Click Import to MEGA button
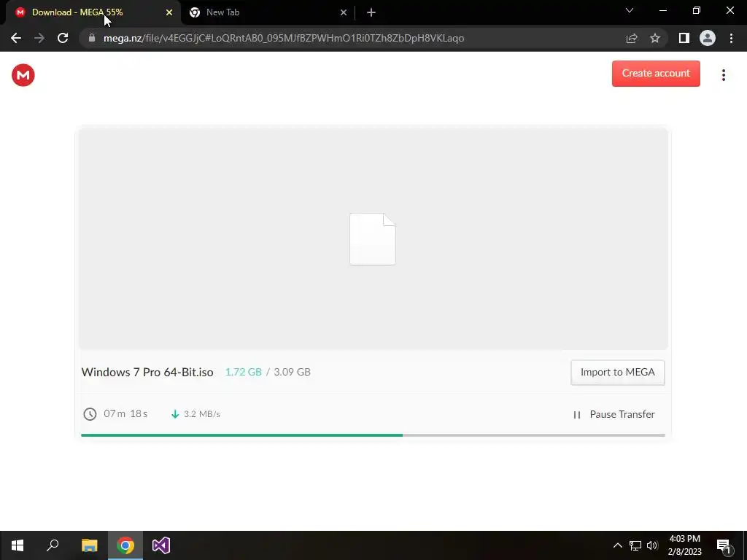Viewport: 747px width, 560px height. pyautogui.click(x=617, y=373)
